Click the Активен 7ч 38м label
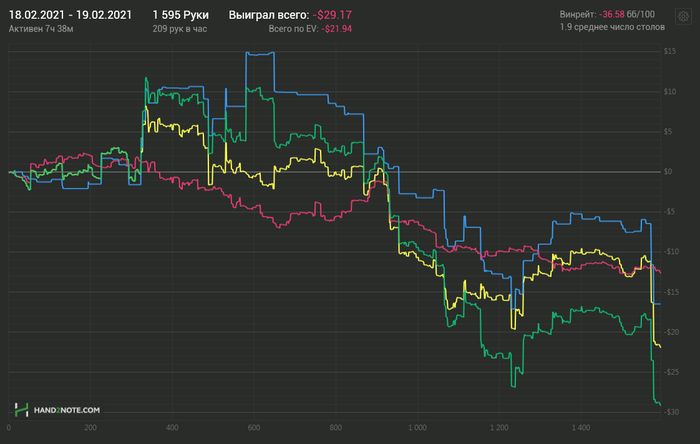 point(41,29)
